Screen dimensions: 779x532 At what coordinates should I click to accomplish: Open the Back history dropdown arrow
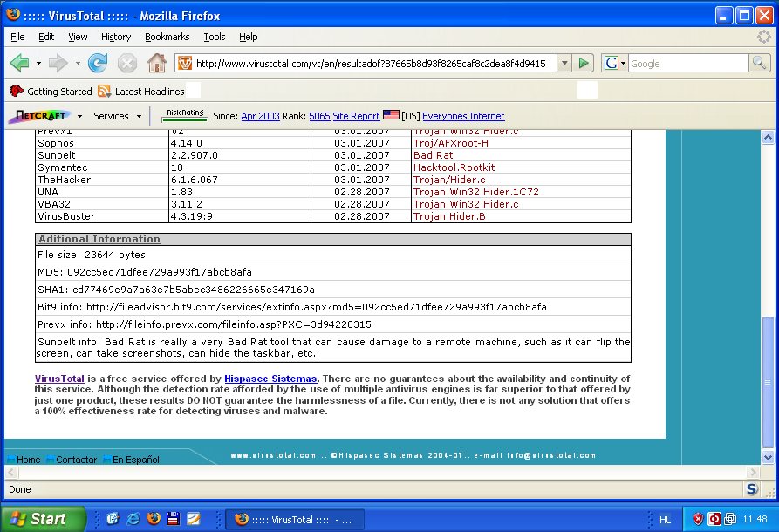38,63
